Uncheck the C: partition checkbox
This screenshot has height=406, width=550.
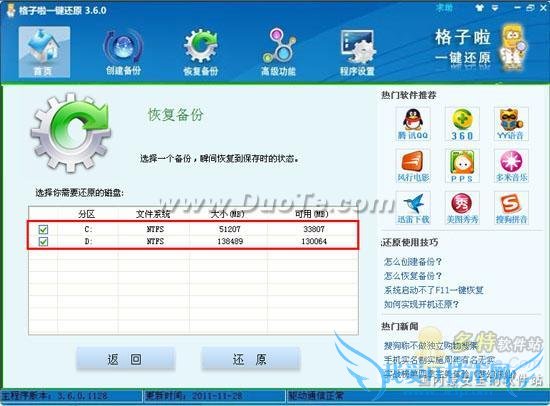point(43,229)
